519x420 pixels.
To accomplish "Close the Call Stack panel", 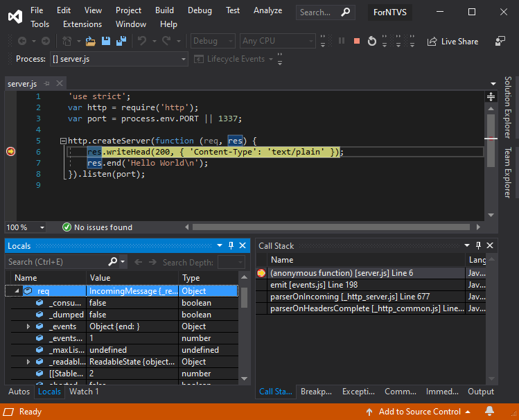I will 490,245.
